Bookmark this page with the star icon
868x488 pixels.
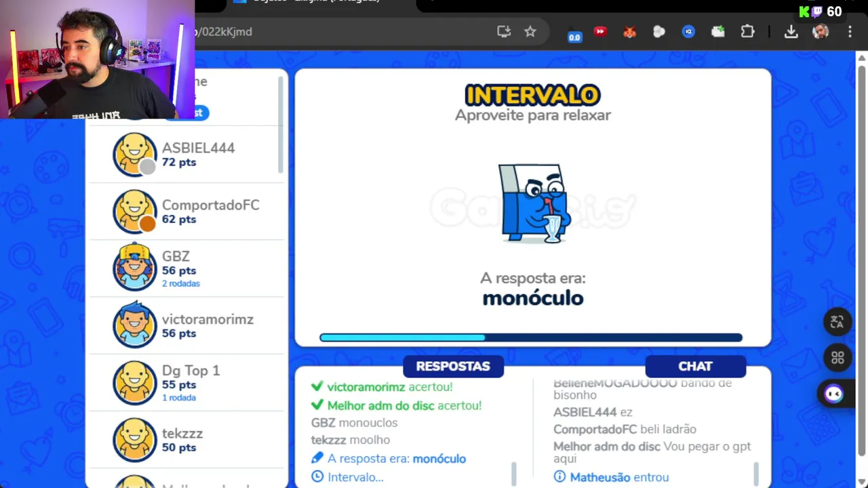[x=530, y=31]
